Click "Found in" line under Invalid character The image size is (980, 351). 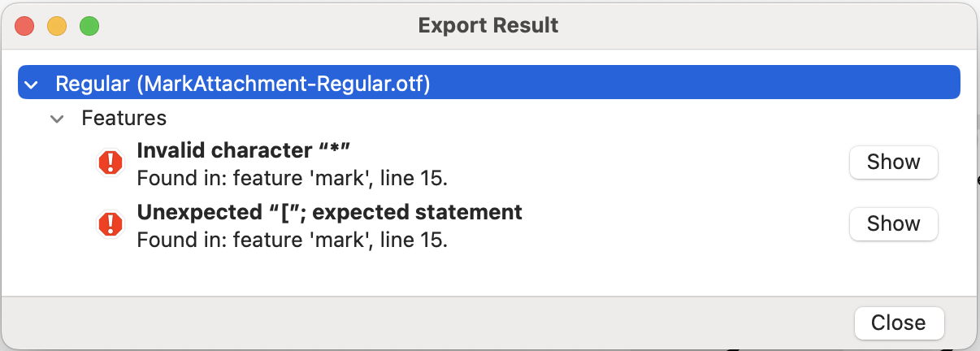tap(292, 178)
